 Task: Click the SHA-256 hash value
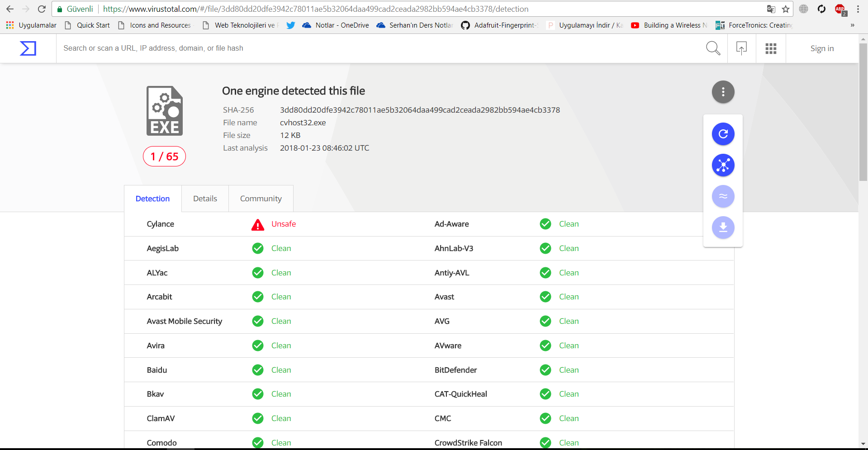coord(420,110)
